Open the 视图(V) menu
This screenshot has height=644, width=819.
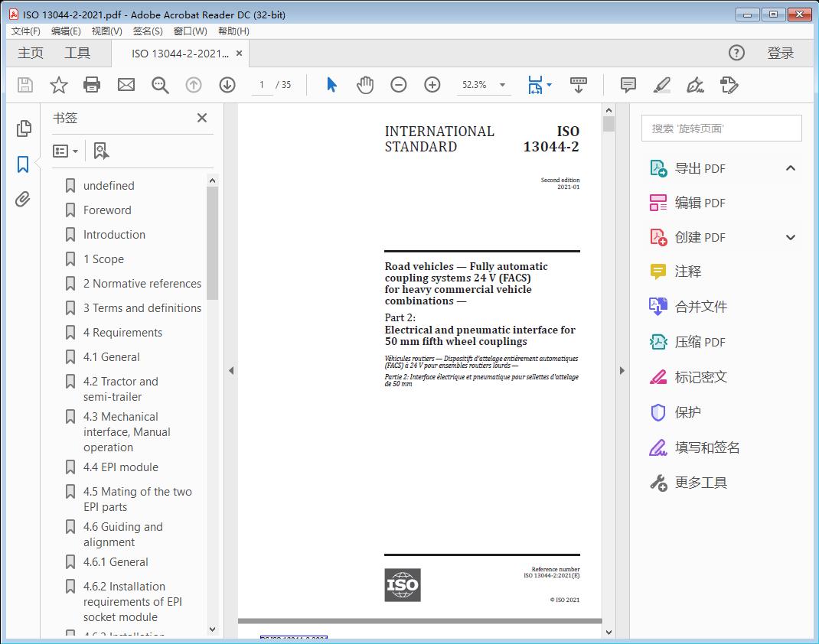[x=106, y=31]
